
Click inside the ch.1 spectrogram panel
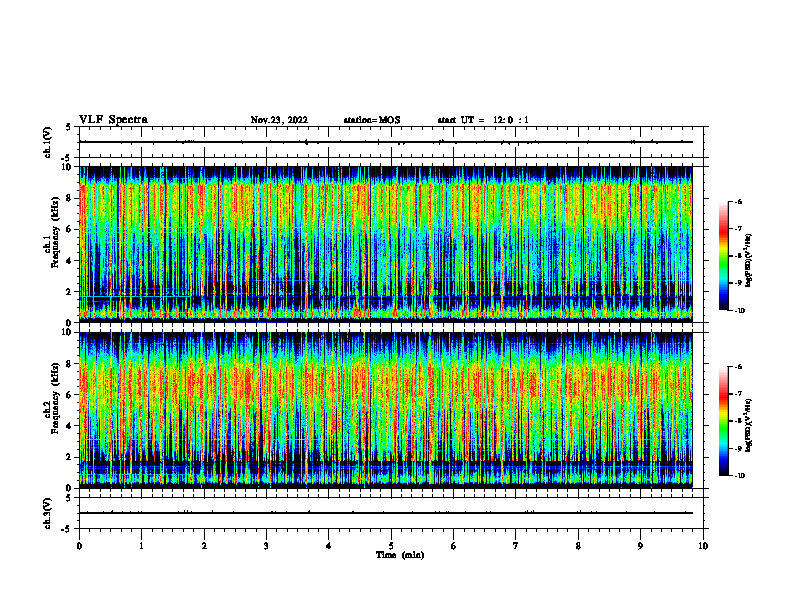coord(386,244)
